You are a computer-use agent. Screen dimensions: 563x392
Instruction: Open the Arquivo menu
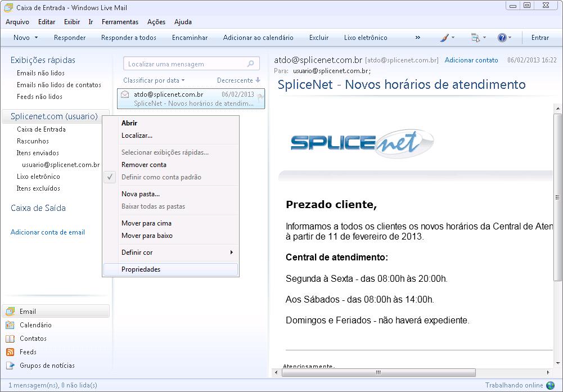(x=17, y=22)
